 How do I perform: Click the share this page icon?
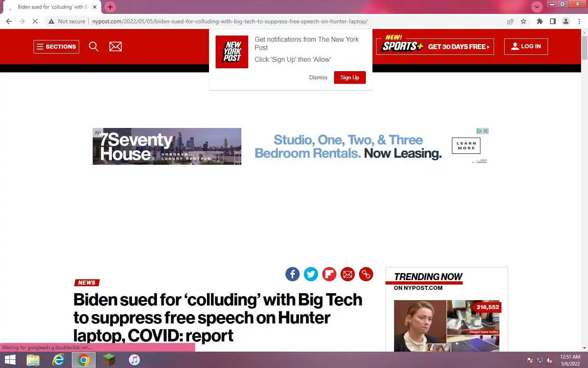click(x=510, y=21)
